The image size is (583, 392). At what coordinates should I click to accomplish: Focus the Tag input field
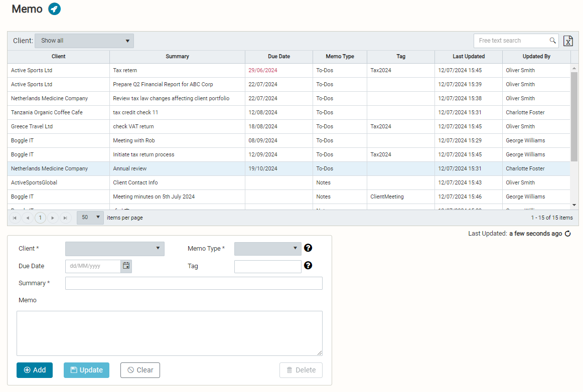point(268,266)
